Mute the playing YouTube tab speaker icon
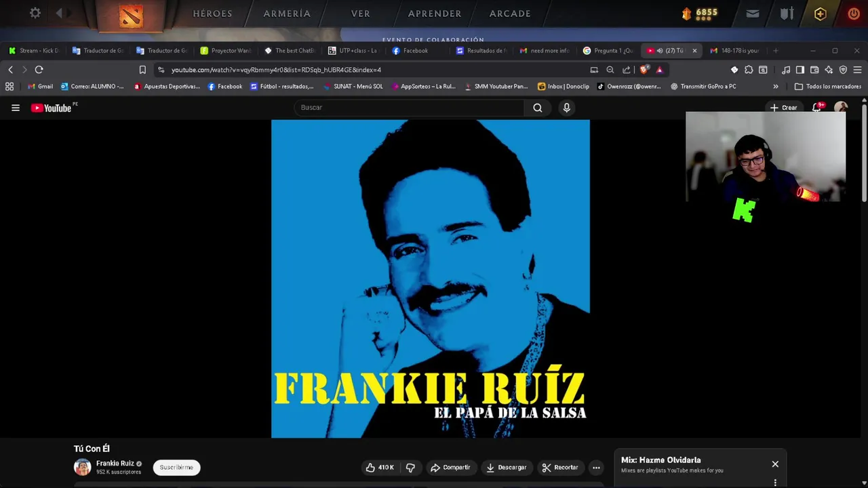Screen dimensions: 868x488 tap(659, 50)
